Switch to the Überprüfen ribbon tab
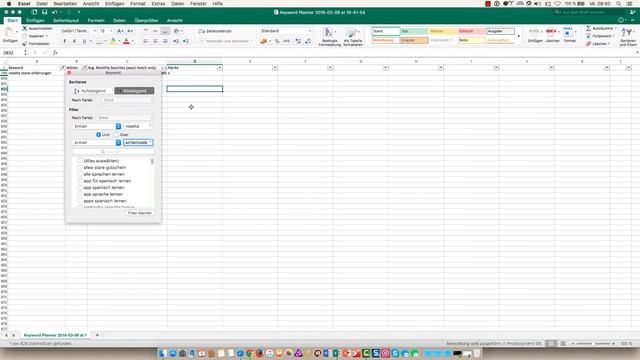This screenshot has width=640, height=360. click(146, 20)
